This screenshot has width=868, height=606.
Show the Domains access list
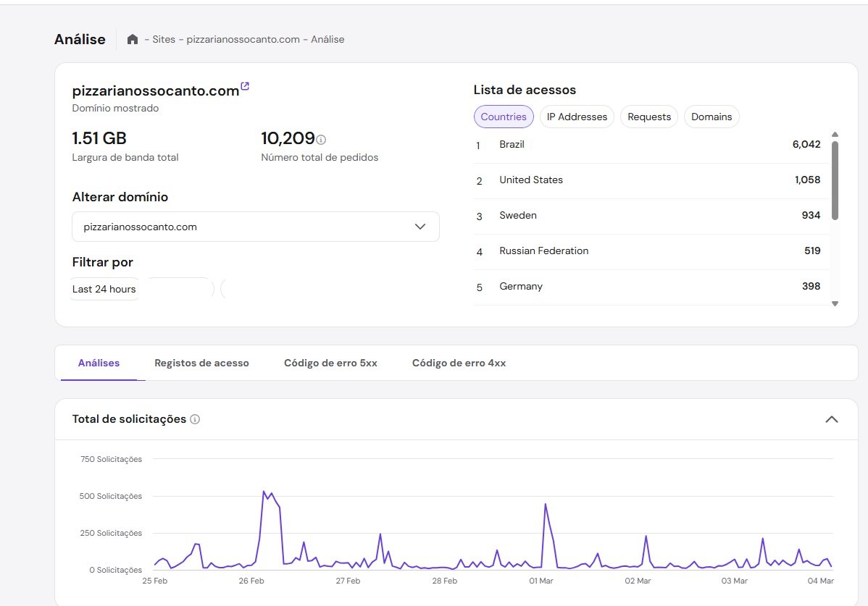(711, 117)
